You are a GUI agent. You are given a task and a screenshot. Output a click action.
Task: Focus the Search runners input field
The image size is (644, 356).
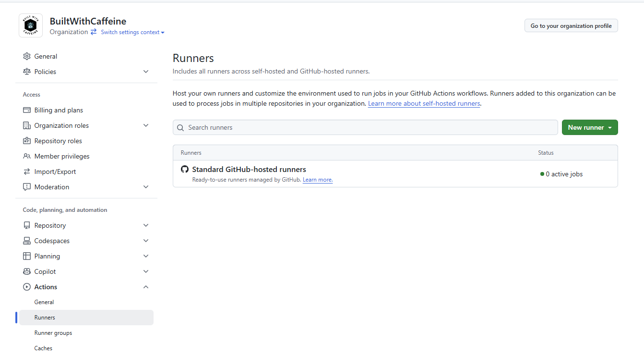365,127
